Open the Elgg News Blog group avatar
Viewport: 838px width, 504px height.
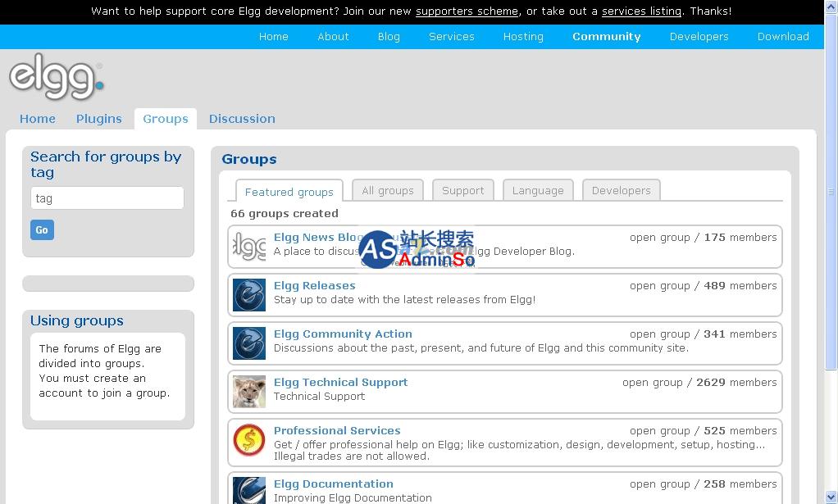pos(249,247)
